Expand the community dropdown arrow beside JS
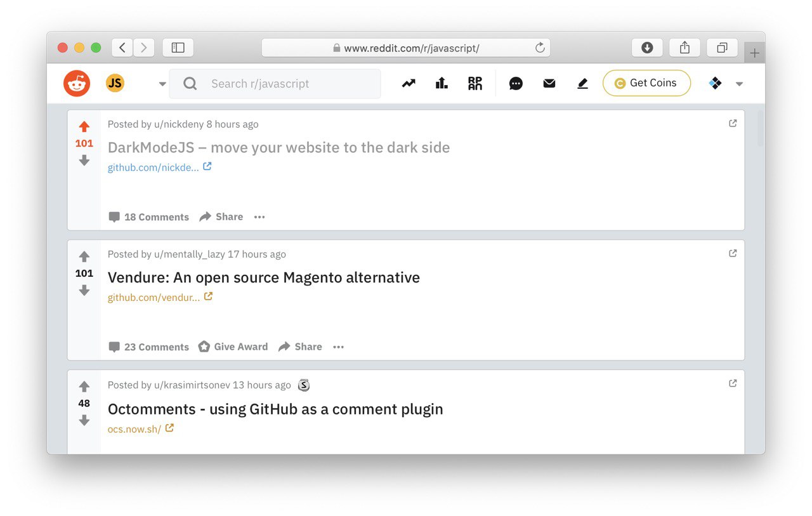The image size is (812, 516). [x=162, y=84]
